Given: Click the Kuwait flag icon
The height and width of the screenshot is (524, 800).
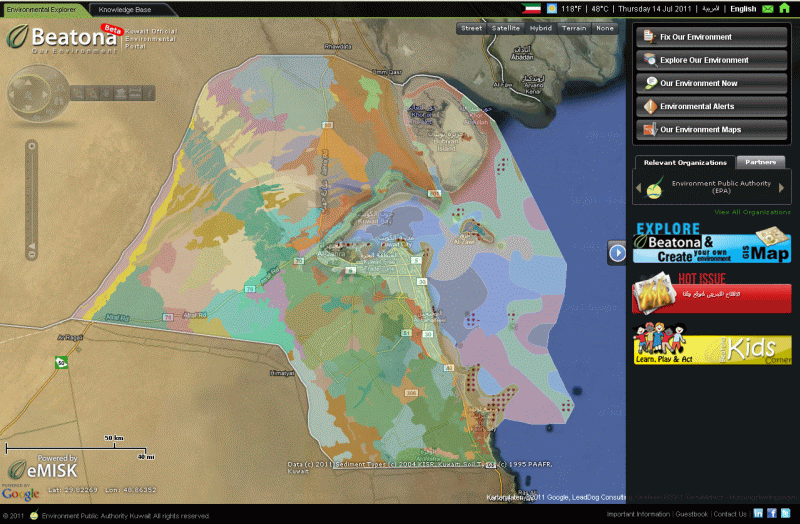Looking at the screenshot, I should click(531, 8).
